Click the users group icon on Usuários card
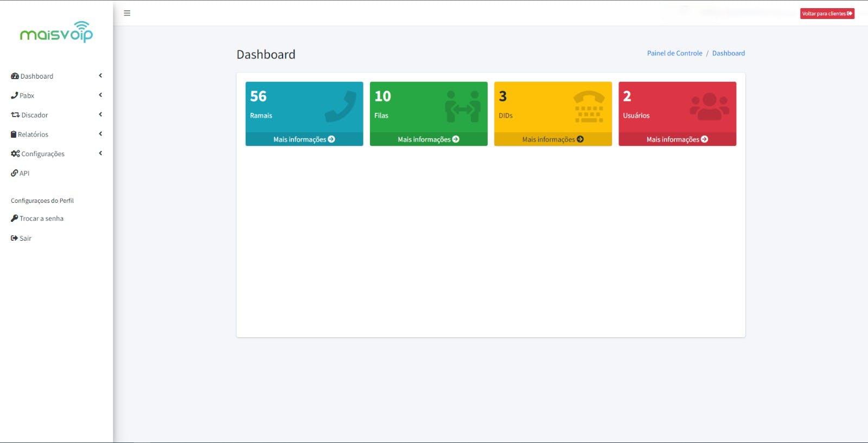The image size is (868, 443). tap(710, 106)
